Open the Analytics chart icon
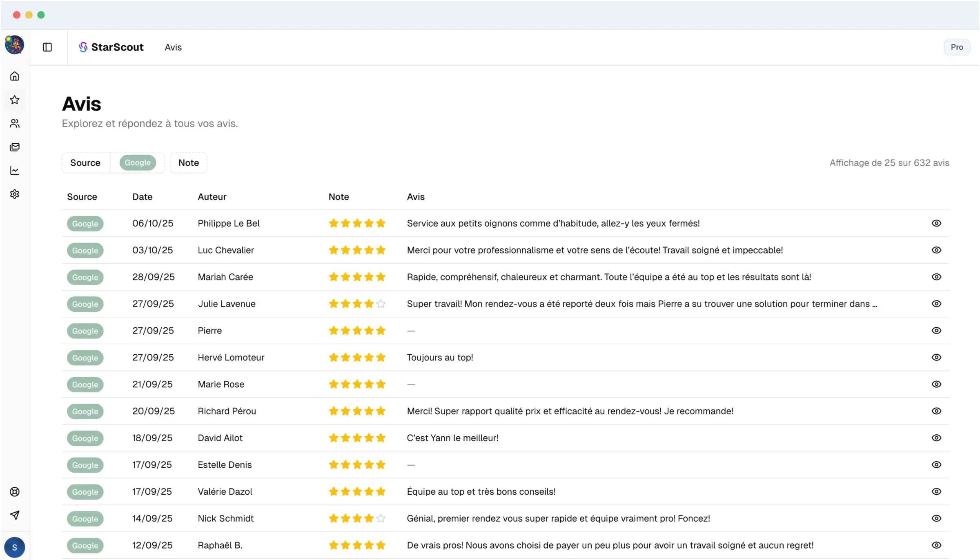Screen dimensions: 980x560 coord(15,171)
